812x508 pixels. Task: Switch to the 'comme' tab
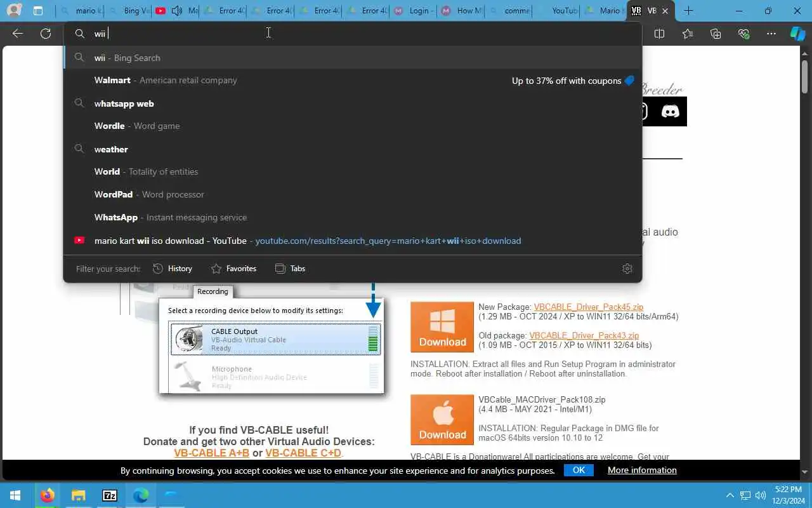coord(509,11)
